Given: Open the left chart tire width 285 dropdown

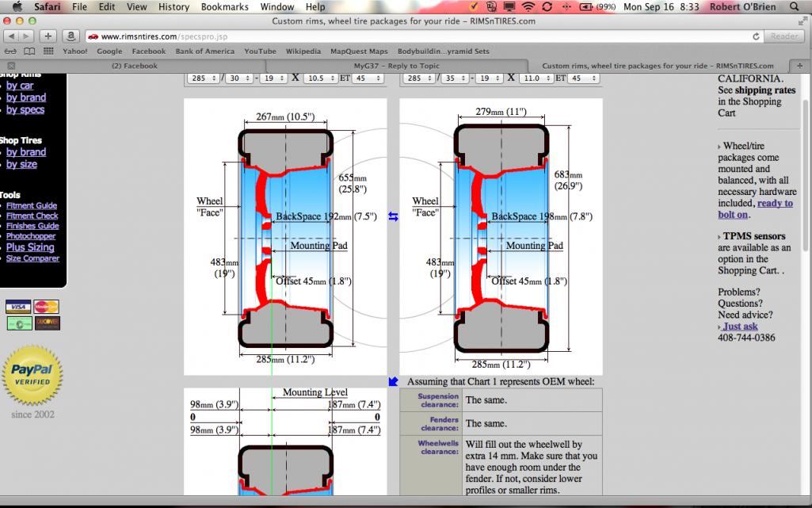Looking at the screenshot, I should coord(203,78).
